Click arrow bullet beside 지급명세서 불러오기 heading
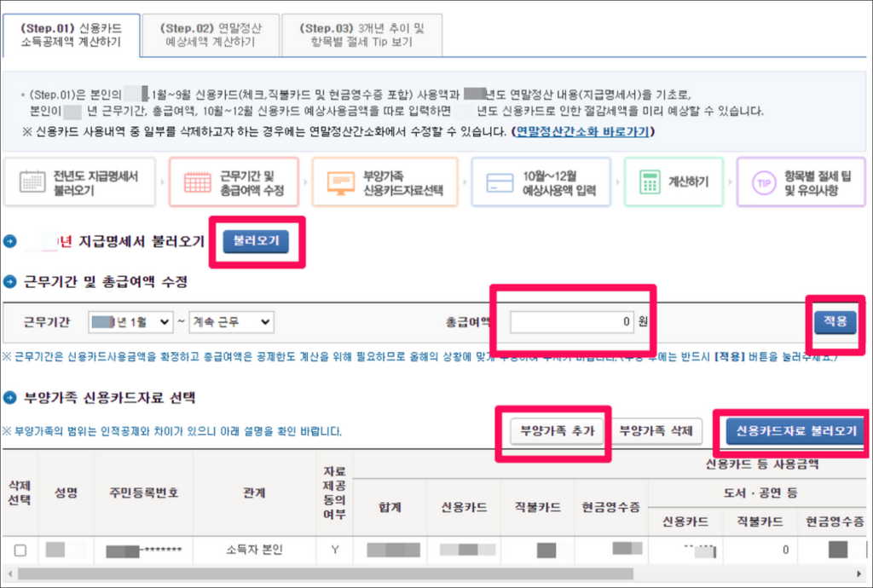This screenshot has width=873, height=588. [x=10, y=241]
